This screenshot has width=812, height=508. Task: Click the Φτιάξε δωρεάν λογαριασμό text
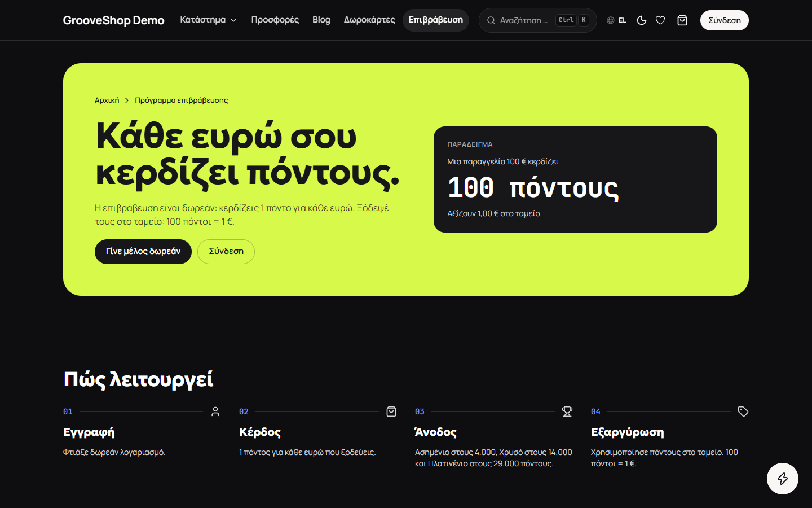coord(114,452)
